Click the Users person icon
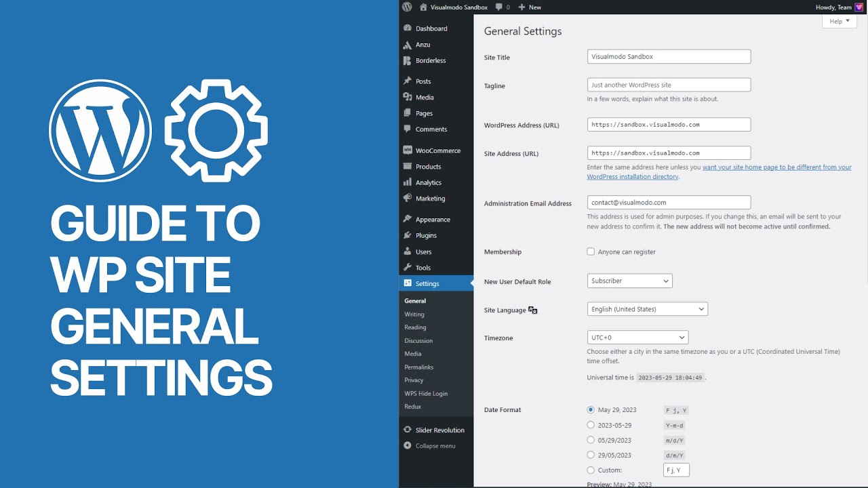 [407, 251]
